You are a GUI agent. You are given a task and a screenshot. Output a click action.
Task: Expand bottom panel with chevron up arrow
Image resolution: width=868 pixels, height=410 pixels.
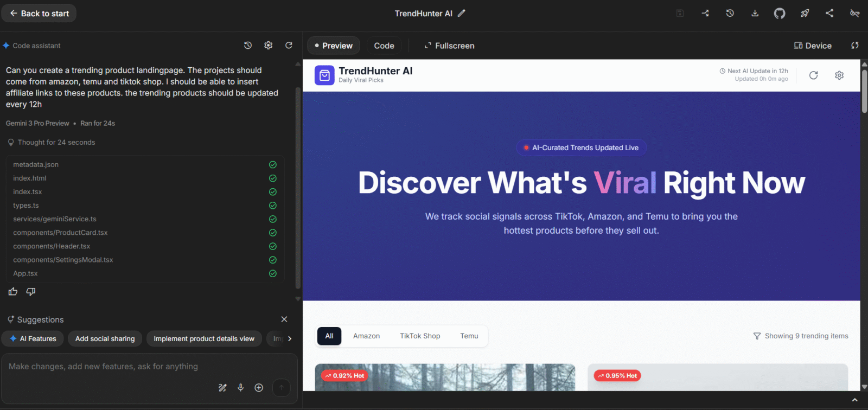click(x=854, y=400)
